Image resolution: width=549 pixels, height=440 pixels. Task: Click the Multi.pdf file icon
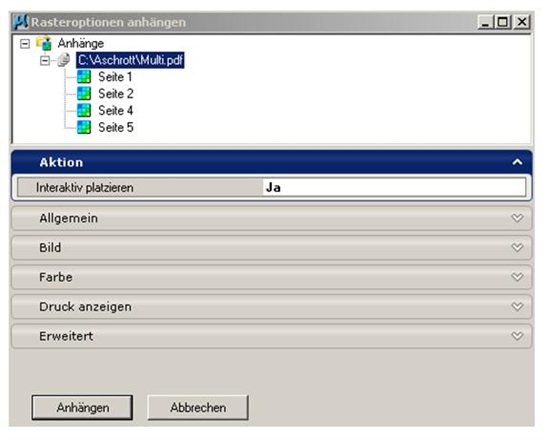click(63, 60)
